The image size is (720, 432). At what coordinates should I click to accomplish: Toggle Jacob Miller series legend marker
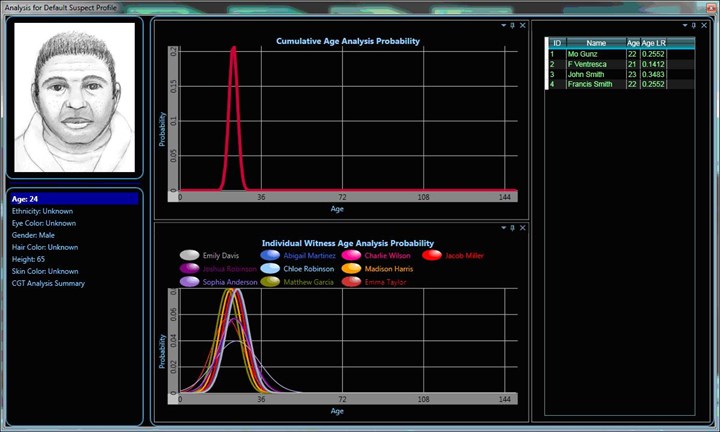pyautogui.click(x=432, y=256)
